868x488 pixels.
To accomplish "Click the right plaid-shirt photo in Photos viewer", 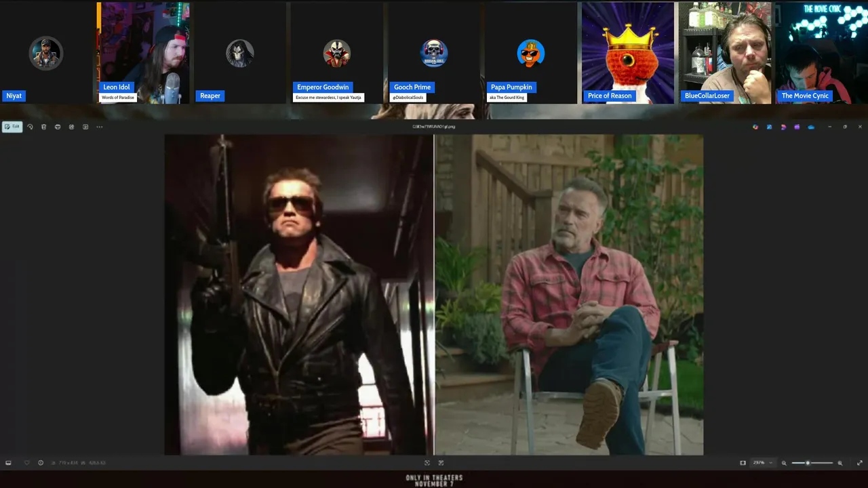I will click(x=569, y=294).
